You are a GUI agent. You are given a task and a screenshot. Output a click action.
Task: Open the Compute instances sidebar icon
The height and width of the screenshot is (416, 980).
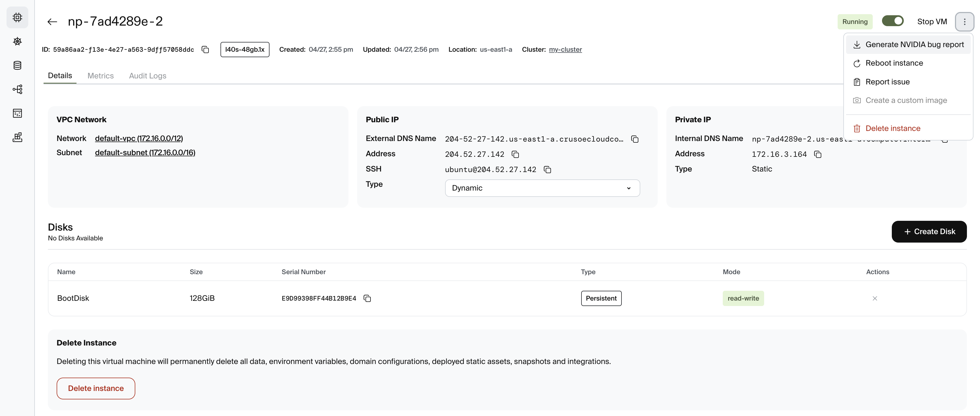[17, 17]
